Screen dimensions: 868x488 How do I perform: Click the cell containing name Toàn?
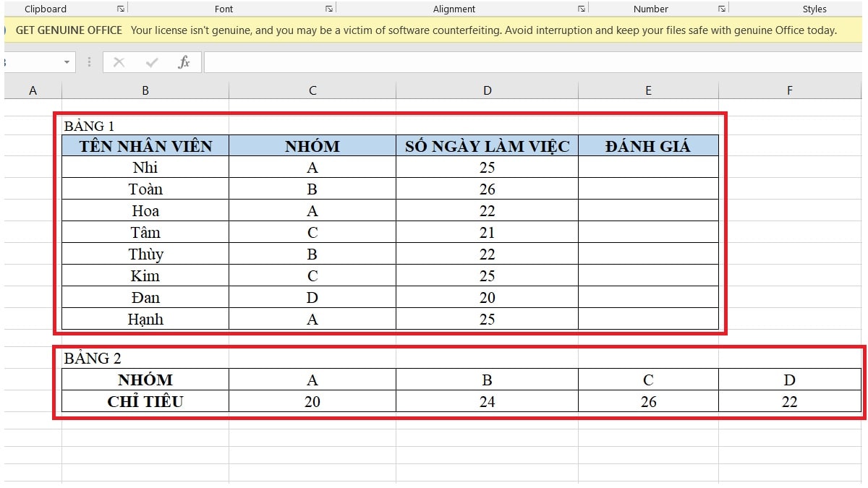click(145, 189)
